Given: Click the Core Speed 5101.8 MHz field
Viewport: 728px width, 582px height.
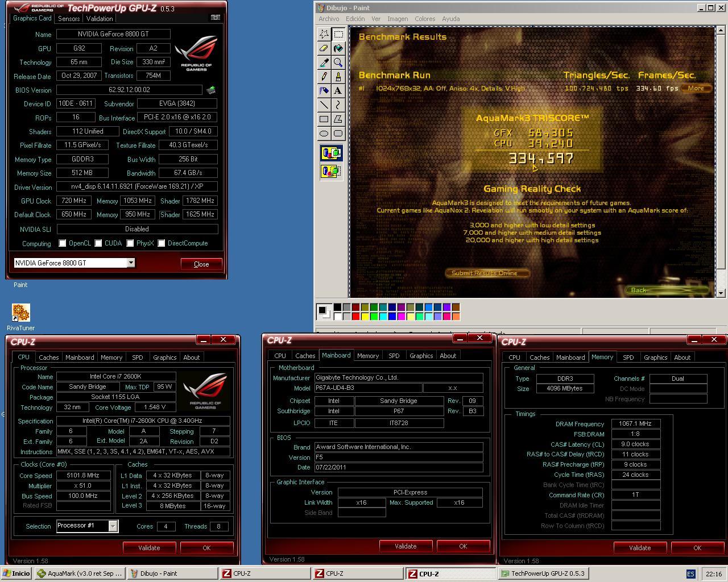Looking at the screenshot, I should point(83,476).
